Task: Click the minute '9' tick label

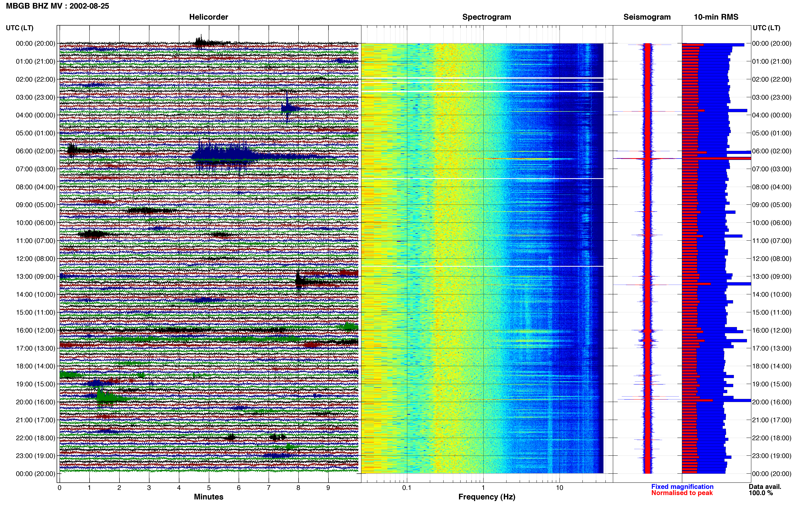Action: point(328,487)
